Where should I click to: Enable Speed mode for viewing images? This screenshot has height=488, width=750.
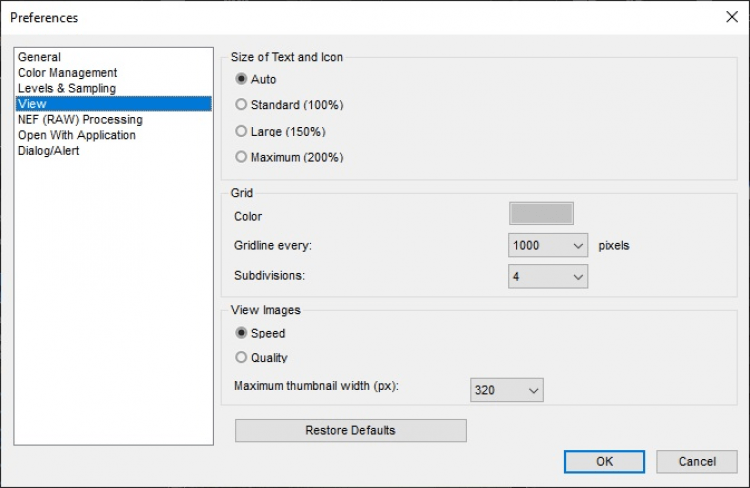tap(241, 334)
